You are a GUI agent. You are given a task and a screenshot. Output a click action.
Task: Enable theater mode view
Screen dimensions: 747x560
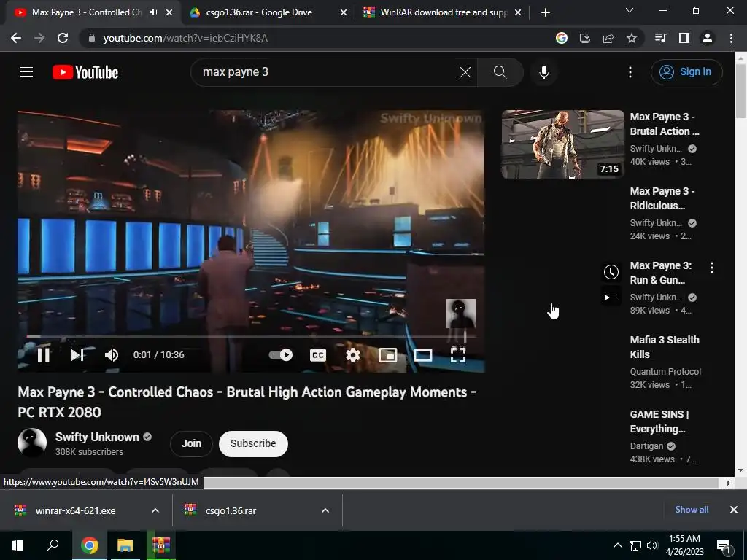tap(422, 355)
